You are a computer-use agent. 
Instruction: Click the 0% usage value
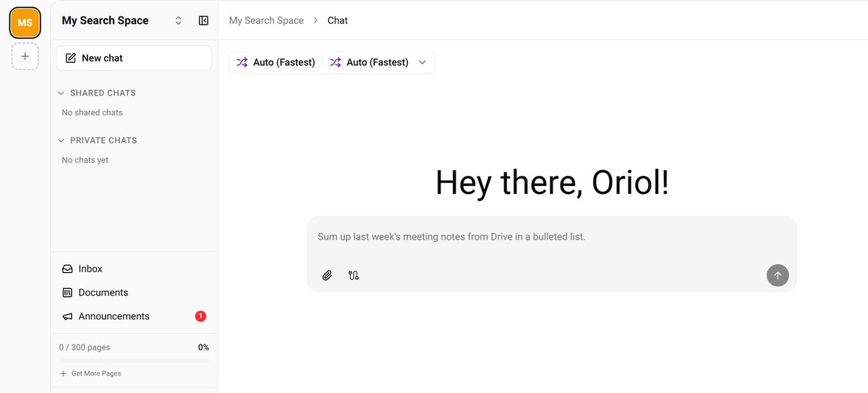[x=203, y=347]
